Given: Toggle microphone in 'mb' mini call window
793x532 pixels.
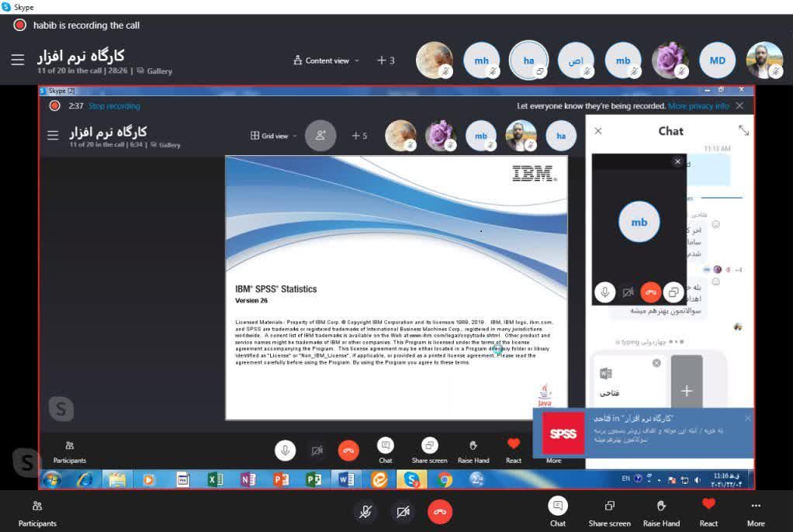Looking at the screenshot, I should (x=605, y=292).
